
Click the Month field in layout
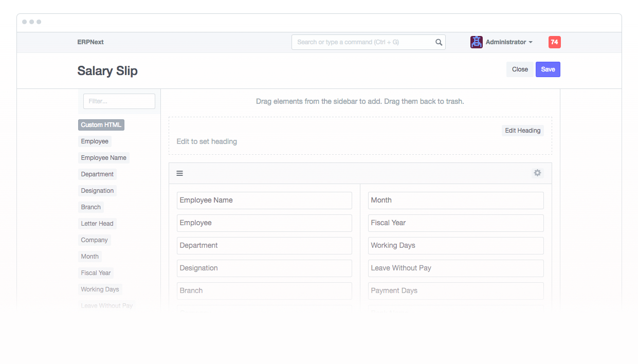[456, 201]
